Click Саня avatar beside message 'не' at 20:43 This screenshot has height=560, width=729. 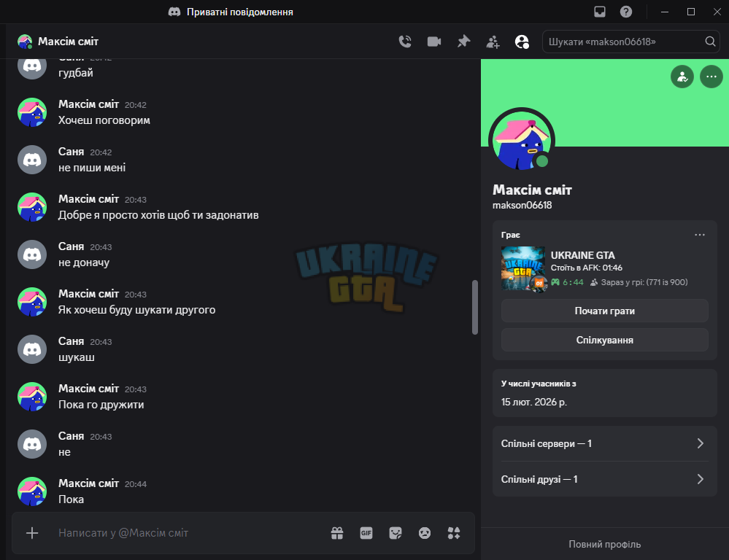(x=32, y=444)
